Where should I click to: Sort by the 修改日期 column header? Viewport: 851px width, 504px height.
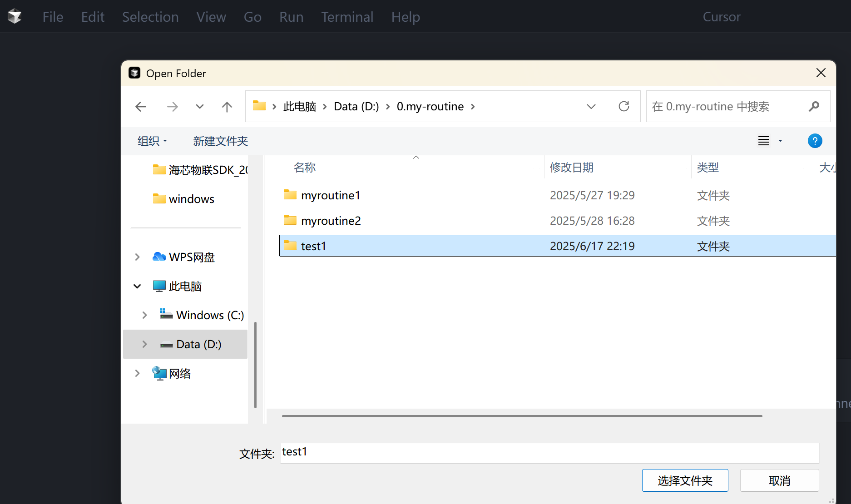coord(572,168)
